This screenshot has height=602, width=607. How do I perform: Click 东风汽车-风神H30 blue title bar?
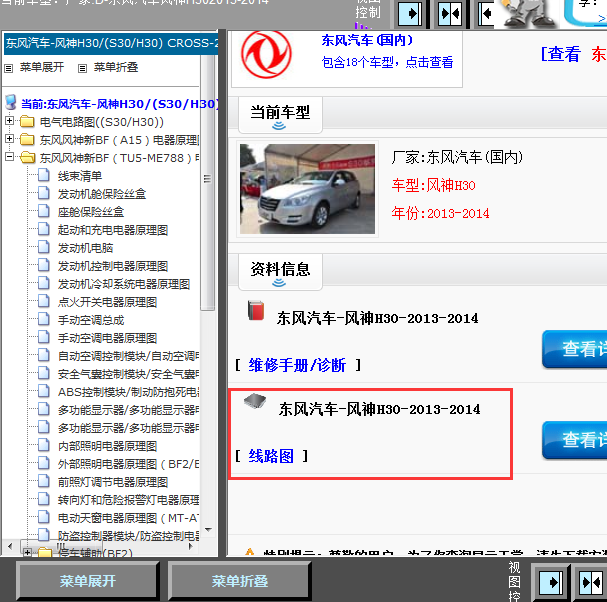pos(111,43)
